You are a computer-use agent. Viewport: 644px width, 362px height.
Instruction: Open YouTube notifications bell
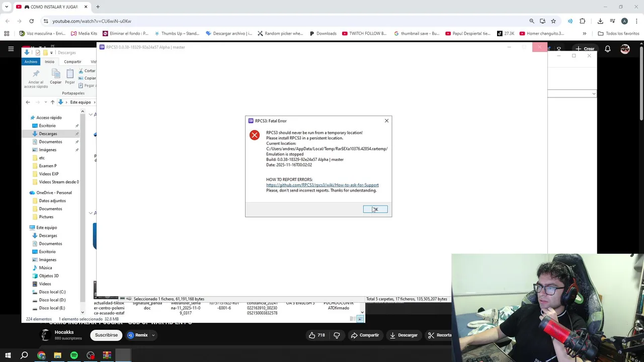click(x=608, y=49)
